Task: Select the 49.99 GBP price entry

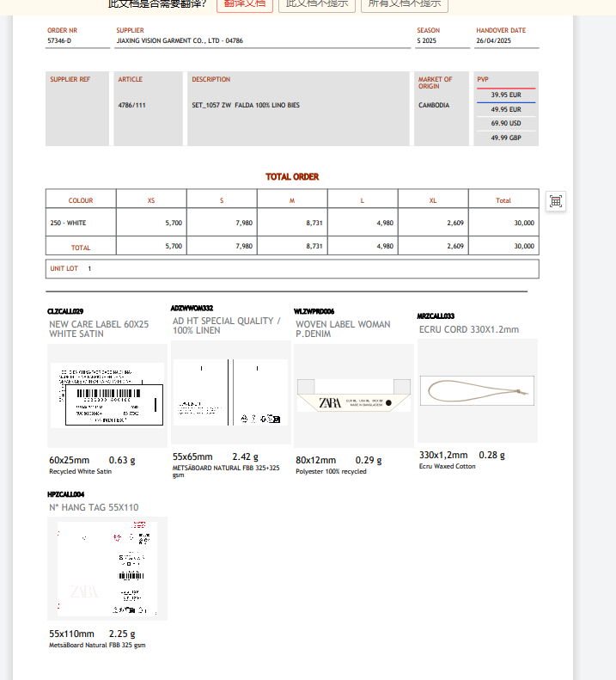Action: pyautogui.click(x=506, y=138)
